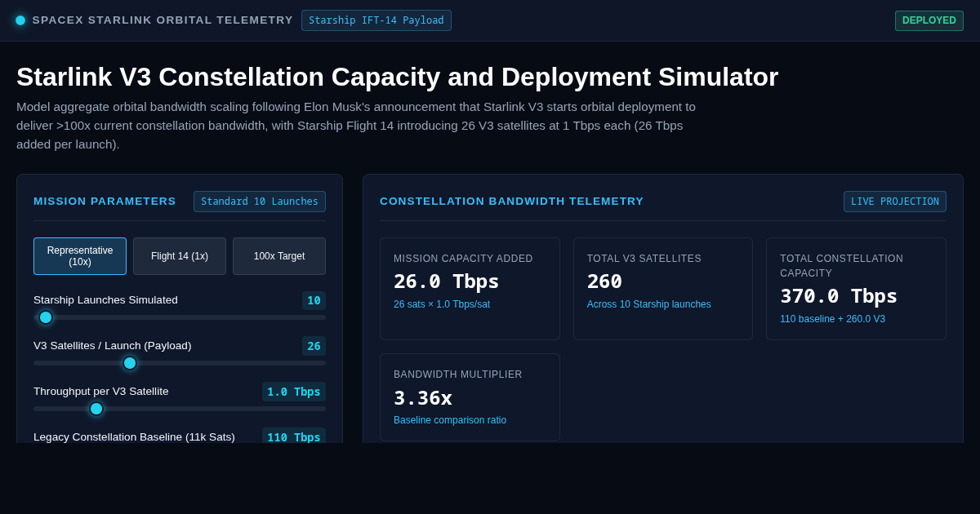Click the MISSION PARAMETERS heading

[x=105, y=202]
